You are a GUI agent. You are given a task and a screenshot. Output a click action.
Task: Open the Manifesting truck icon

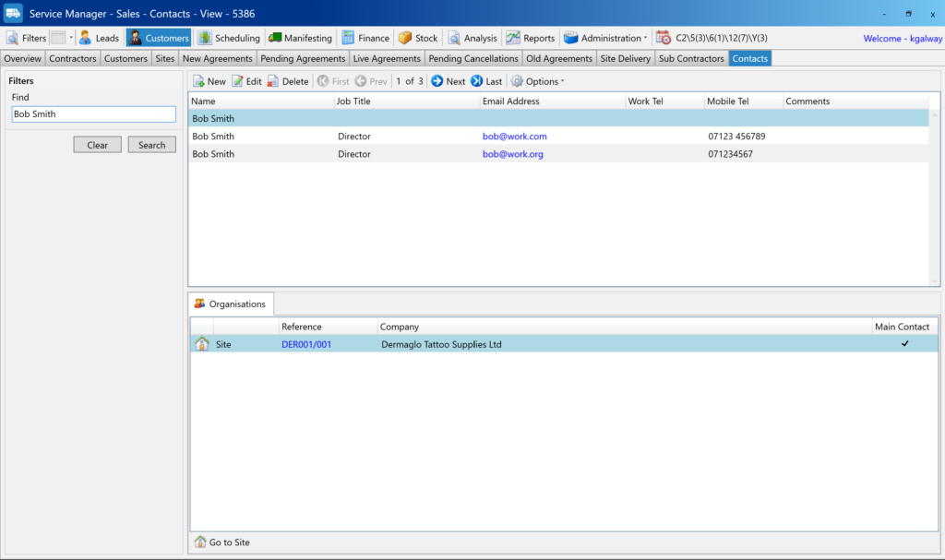[x=275, y=38]
